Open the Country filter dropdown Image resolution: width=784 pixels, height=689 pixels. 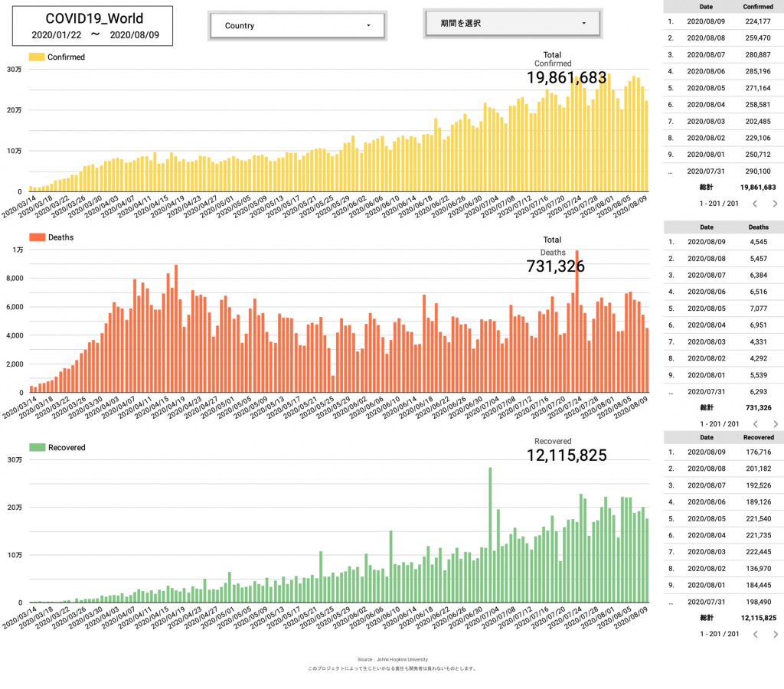tap(297, 26)
